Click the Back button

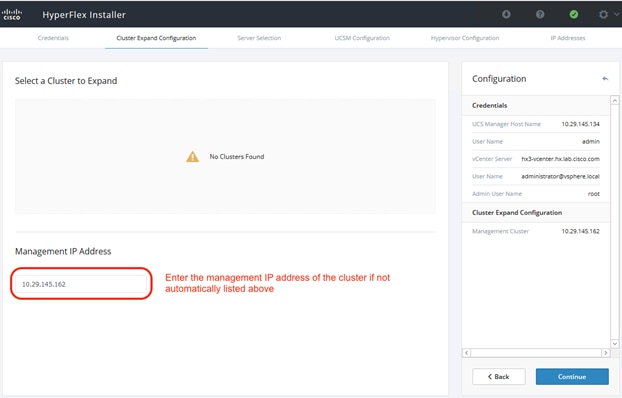[499, 377]
